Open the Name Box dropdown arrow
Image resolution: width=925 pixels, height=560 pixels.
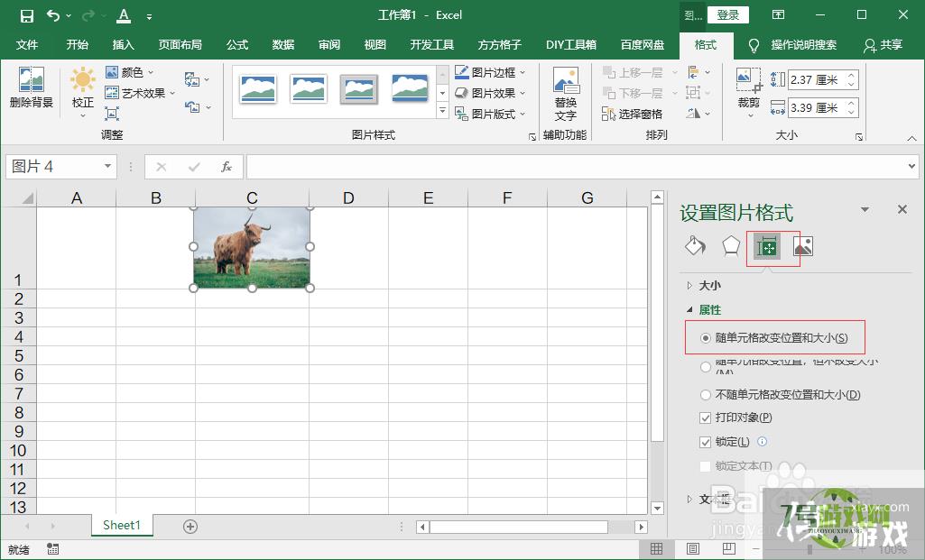pos(107,166)
